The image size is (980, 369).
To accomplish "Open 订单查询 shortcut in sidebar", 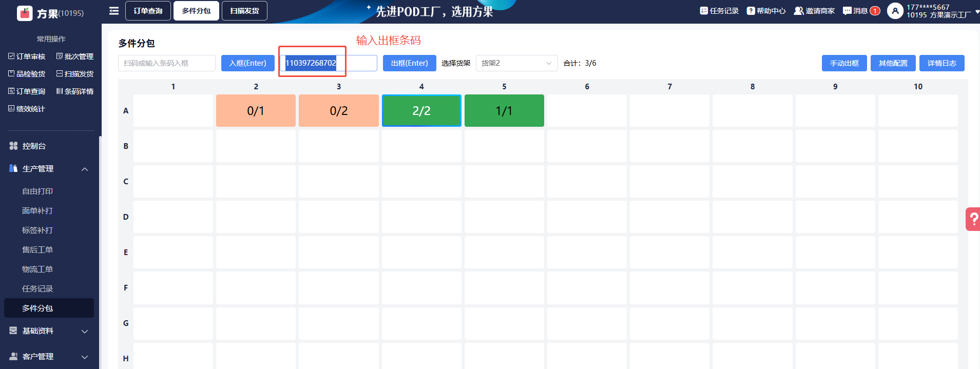I will 27,91.
